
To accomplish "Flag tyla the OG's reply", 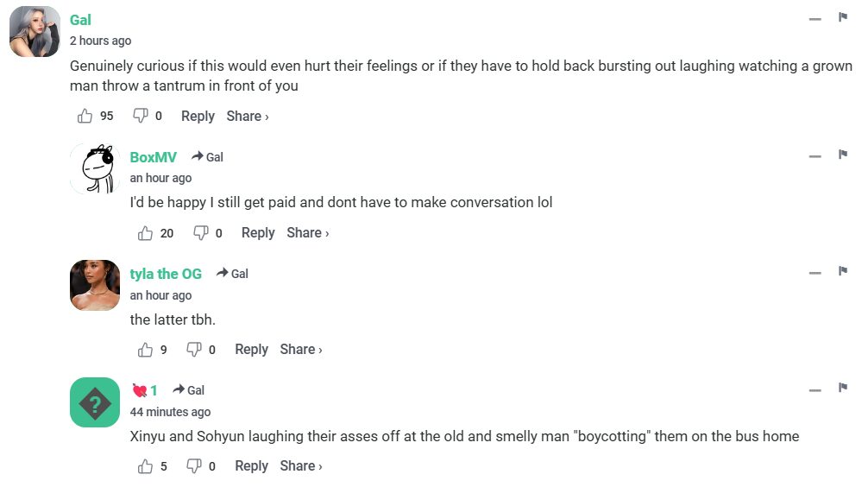I will (843, 271).
